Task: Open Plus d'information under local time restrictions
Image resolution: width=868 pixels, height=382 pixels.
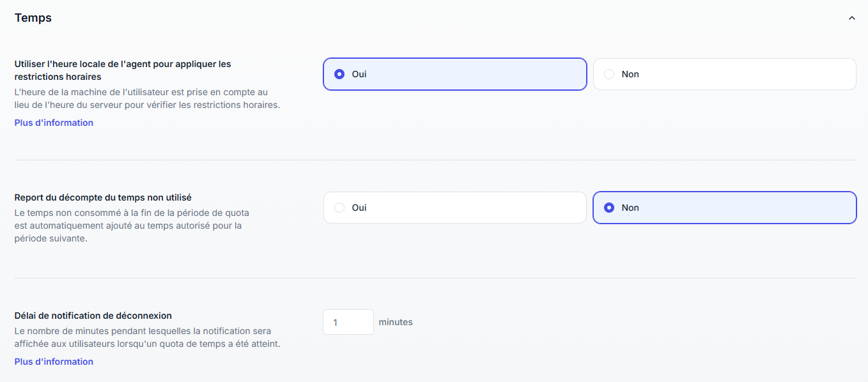Action: point(54,123)
